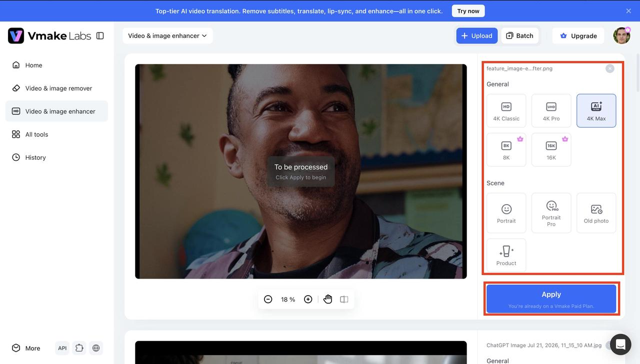Open the language globe menu

pos(96,348)
